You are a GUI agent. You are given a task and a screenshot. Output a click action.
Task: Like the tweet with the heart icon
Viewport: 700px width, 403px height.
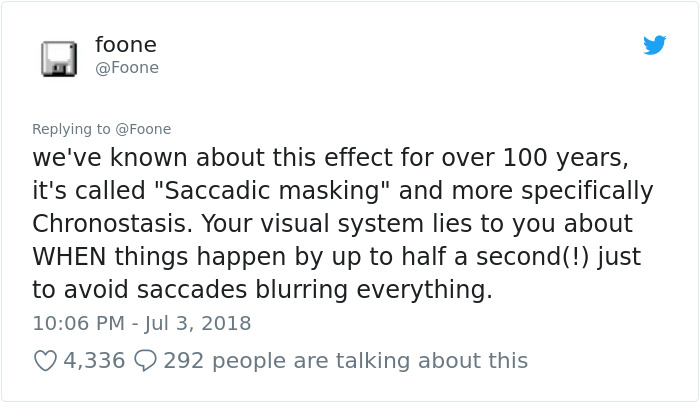(46, 361)
